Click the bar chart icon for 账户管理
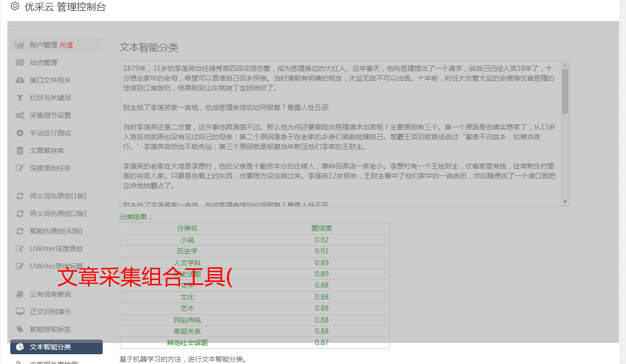The height and width of the screenshot is (364, 626). [x=20, y=45]
